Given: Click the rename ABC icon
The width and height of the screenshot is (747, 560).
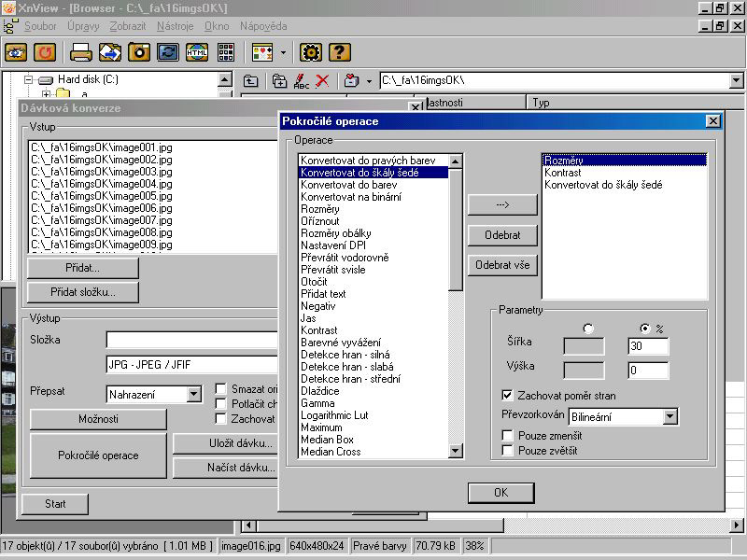Looking at the screenshot, I should [x=302, y=81].
